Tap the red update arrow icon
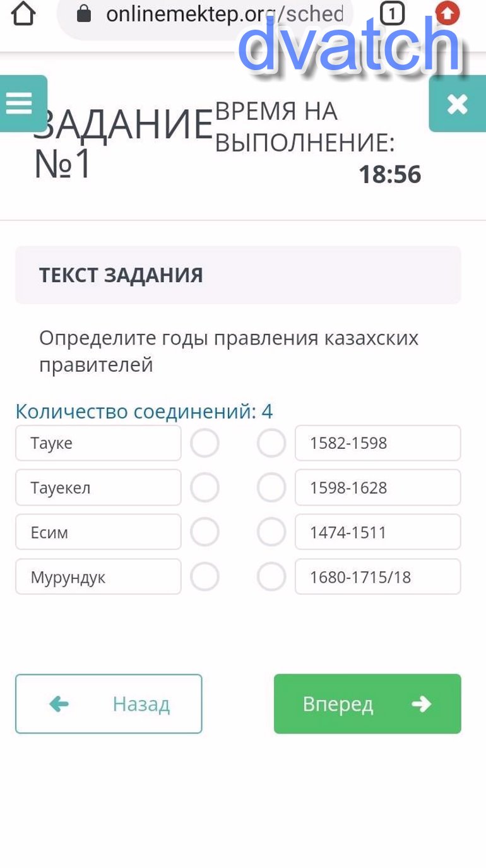 click(447, 13)
